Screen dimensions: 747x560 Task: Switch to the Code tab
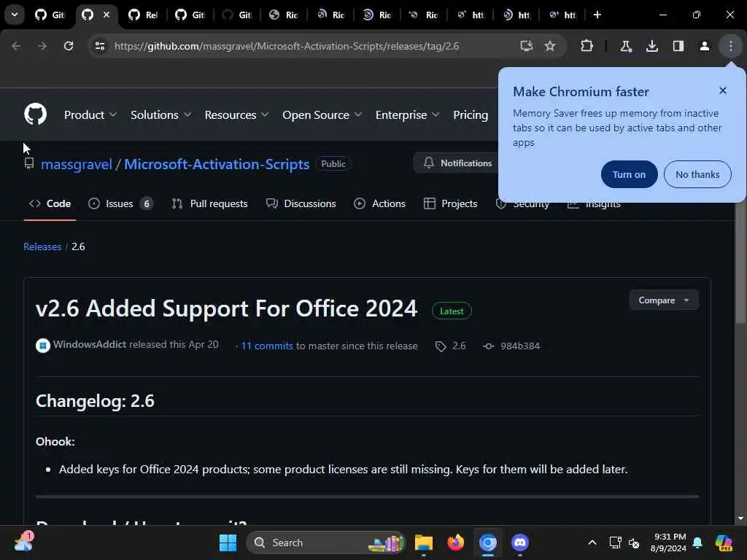[x=50, y=204]
